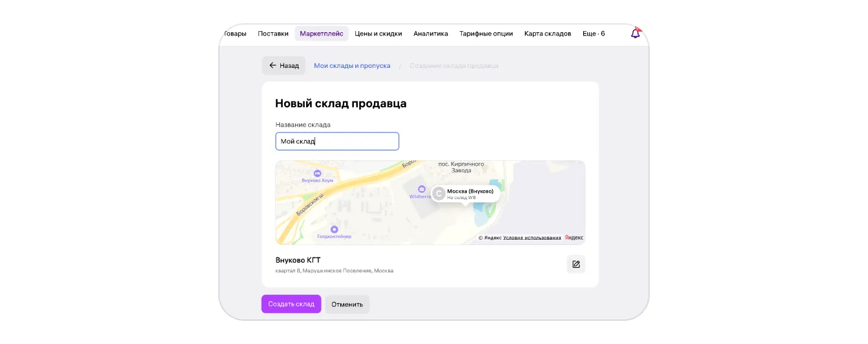Focus the Название склада input field
Image resolution: width=868 pixels, height=344 pixels.
(x=337, y=142)
